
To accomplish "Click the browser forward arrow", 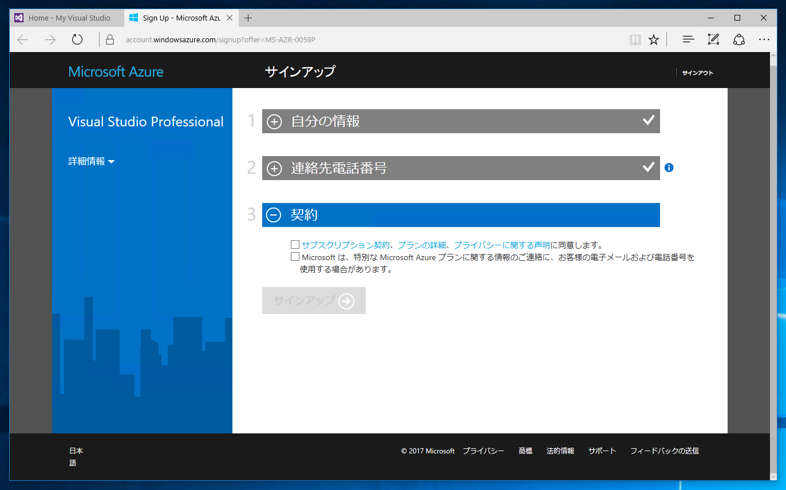I will pyautogui.click(x=50, y=40).
